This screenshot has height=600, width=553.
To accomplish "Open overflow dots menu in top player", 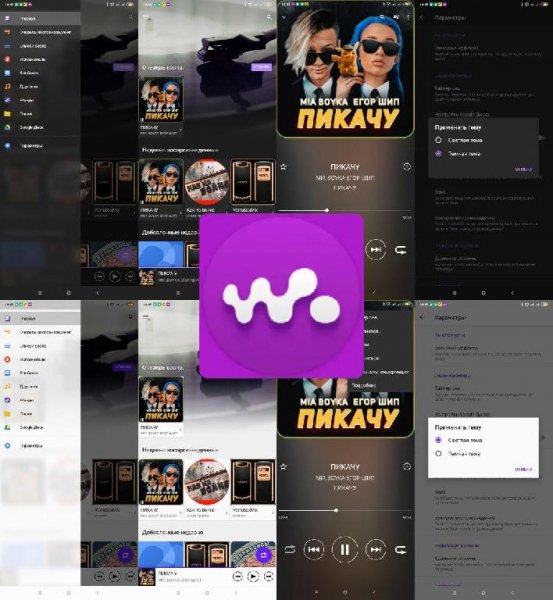I will [408, 17].
